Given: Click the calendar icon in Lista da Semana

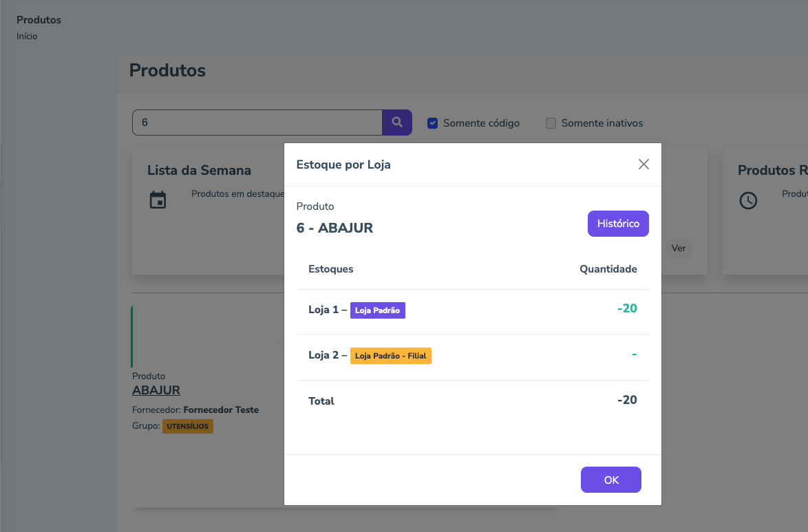Looking at the screenshot, I should click(x=158, y=200).
